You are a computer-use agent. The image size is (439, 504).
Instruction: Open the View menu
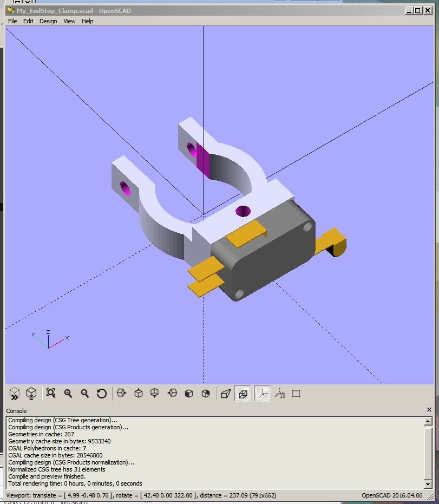[69, 21]
